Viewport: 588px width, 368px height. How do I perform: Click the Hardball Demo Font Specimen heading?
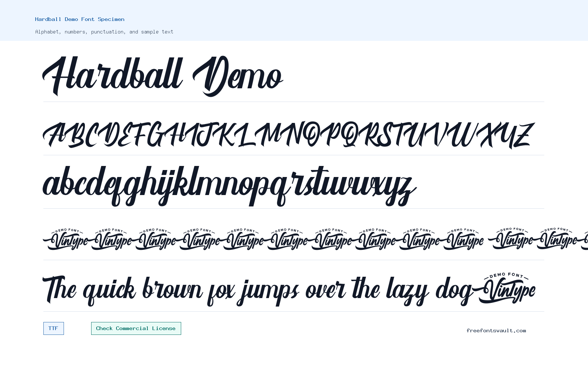point(80,19)
